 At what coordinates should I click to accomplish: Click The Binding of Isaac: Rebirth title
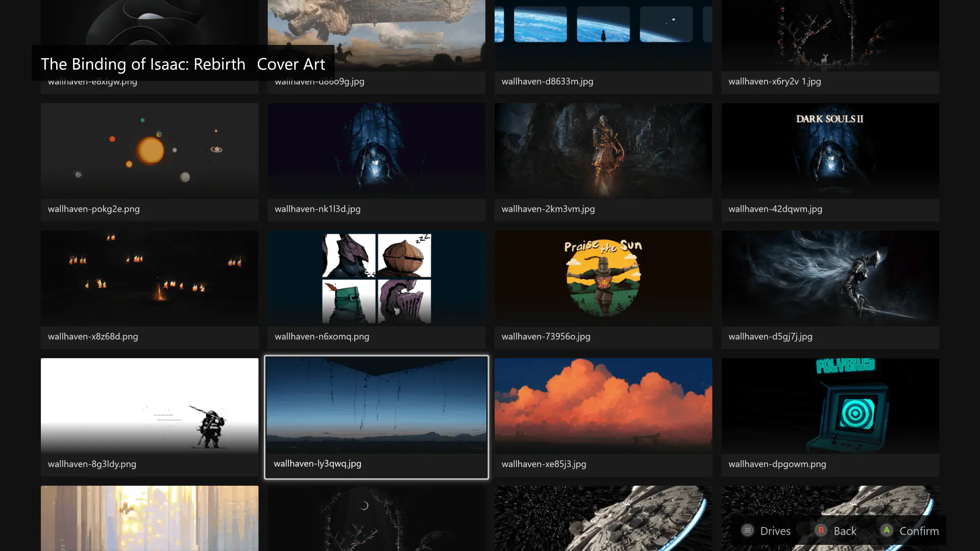(143, 64)
